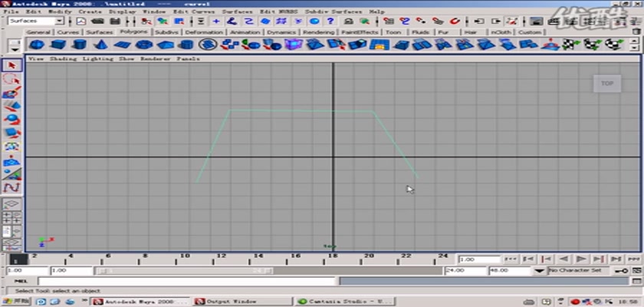The width and height of the screenshot is (644, 307).
Task: Click the polygon torus shelf icon
Action: [143, 45]
